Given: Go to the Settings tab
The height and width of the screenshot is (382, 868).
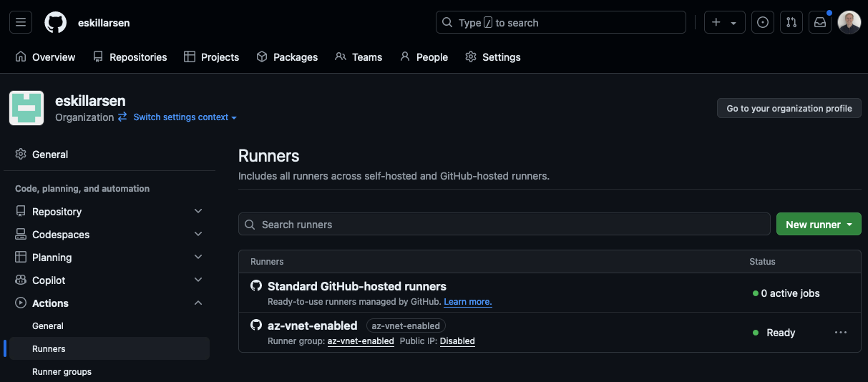Looking at the screenshot, I should click(x=492, y=57).
